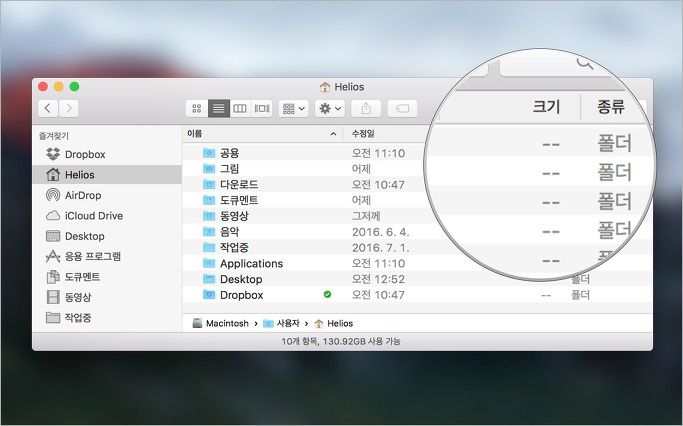Viewport: 683px width, 426px height.
Task: Select the 다운로드 folder row
Action: tap(417, 184)
